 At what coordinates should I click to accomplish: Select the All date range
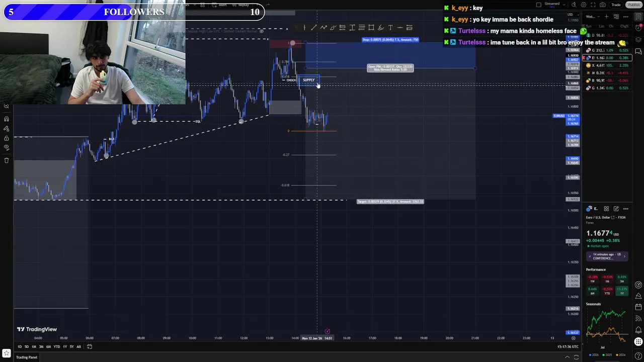tap(78, 346)
